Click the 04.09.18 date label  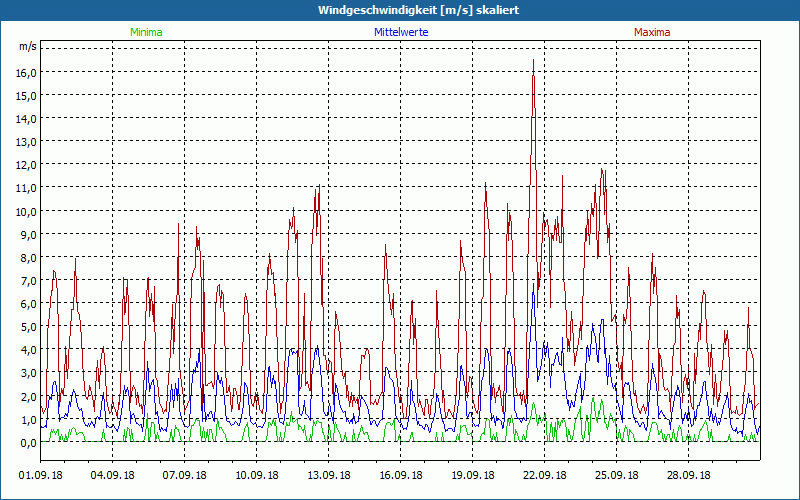[112, 475]
